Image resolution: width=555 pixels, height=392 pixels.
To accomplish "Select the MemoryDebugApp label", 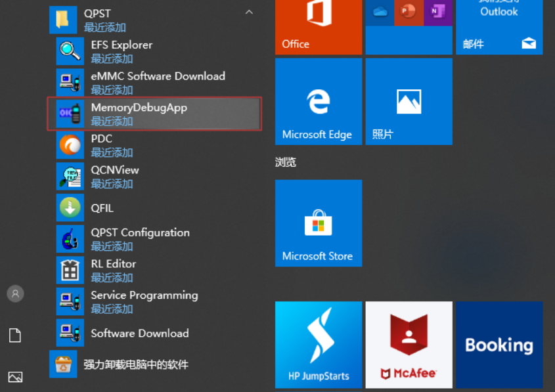I will (139, 108).
